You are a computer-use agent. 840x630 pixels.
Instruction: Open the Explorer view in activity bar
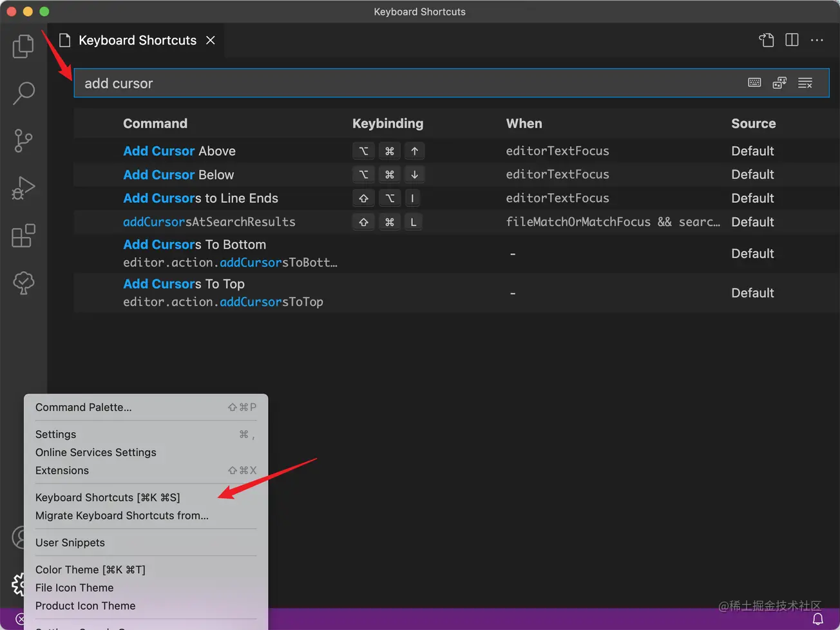pyautogui.click(x=23, y=46)
